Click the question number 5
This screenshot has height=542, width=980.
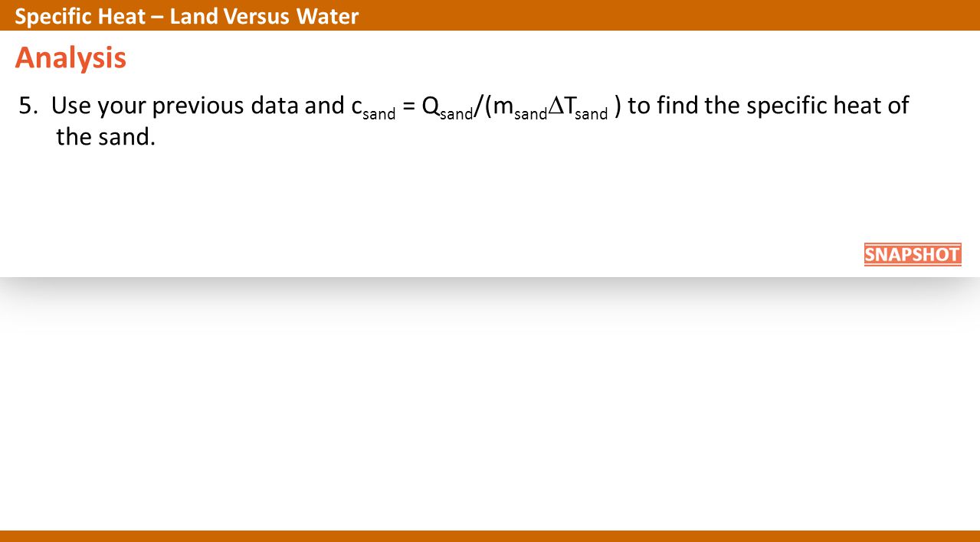tap(28, 106)
